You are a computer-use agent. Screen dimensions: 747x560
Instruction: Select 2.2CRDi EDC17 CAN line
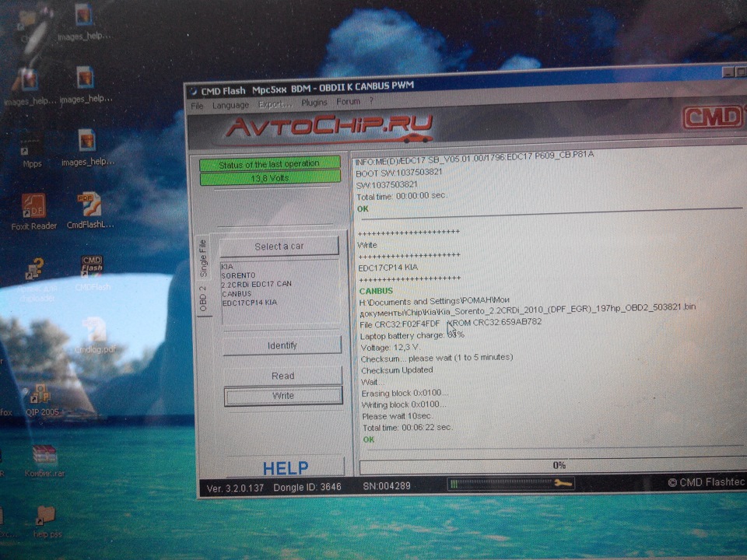tap(256, 284)
